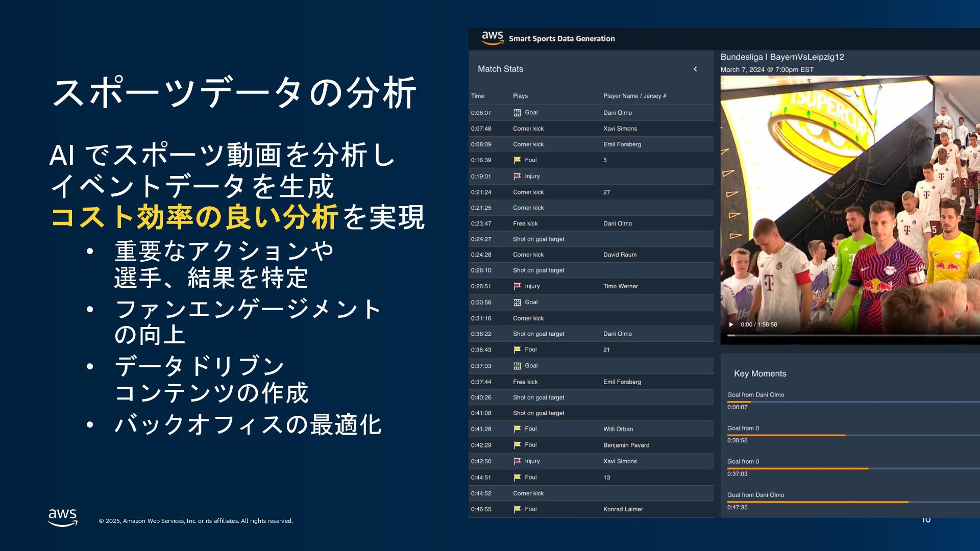Click the 0:37:03 key moment progress bar
This screenshot has height=551, width=980.
pyautogui.click(x=853, y=468)
